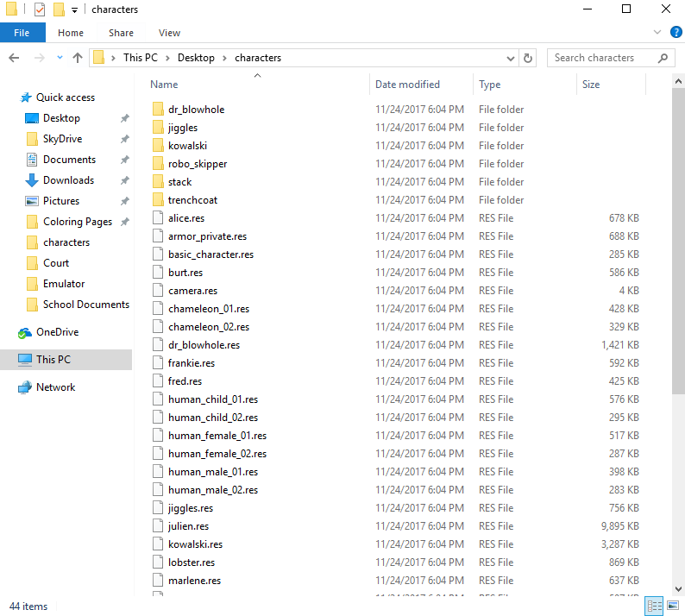Select This PC in the navigation pane
The width and height of the screenshot is (685, 616).
coord(66,360)
